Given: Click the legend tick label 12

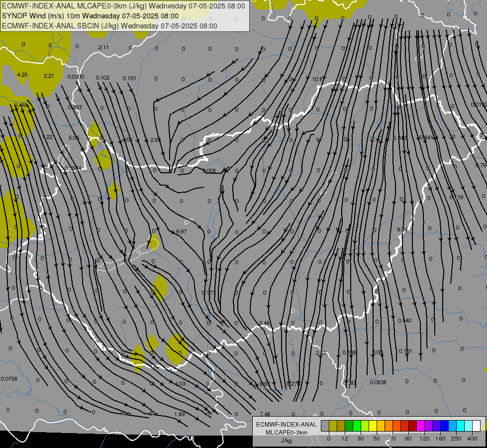Looking at the screenshot, I should tap(345, 439).
